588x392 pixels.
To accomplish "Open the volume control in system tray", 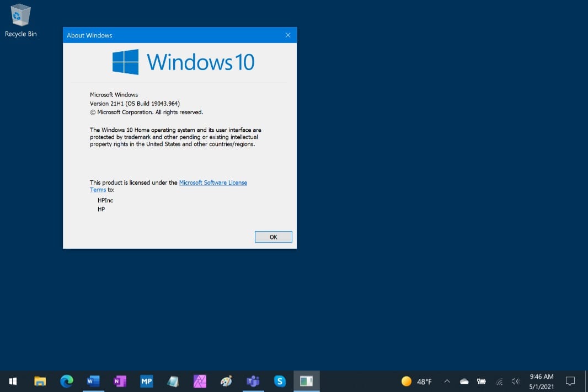I will click(x=515, y=381).
